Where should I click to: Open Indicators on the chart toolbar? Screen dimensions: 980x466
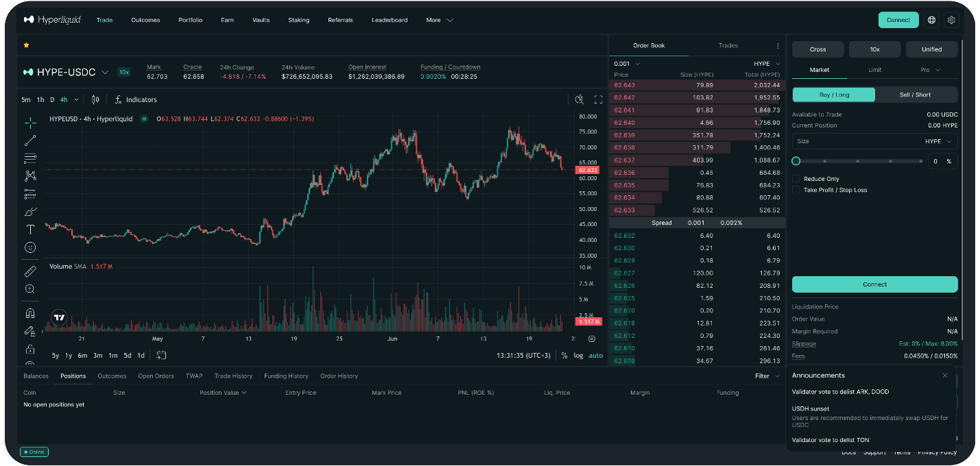point(136,100)
